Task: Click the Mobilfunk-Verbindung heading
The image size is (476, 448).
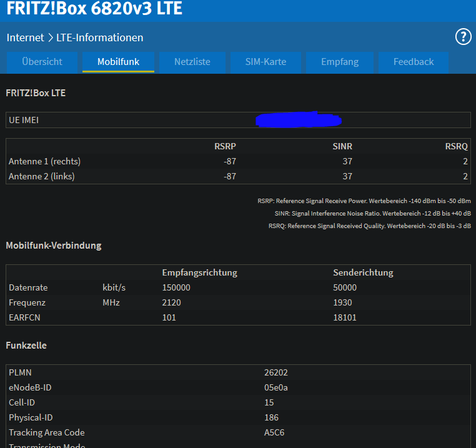Action: click(54, 246)
